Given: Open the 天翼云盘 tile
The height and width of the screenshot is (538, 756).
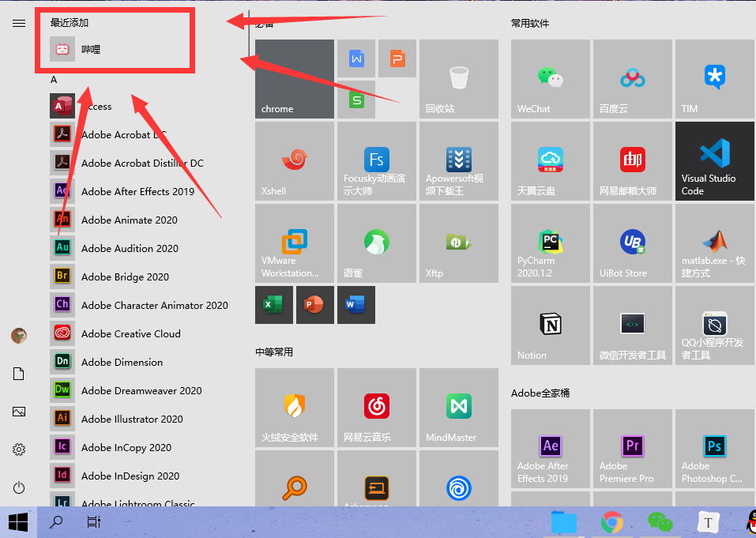Looking at the screenshot, I should [551, 161].
